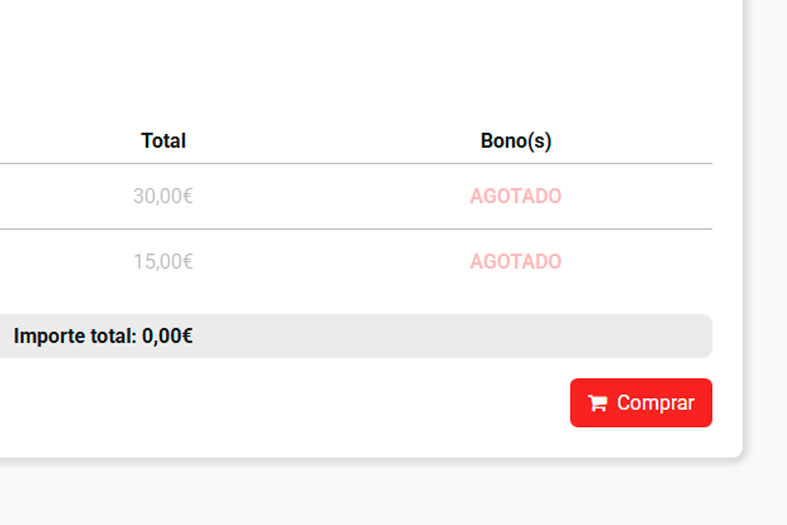Screen dimensions: 787x525
Task: Click the shopping cart icon on Comprar
Action: pos(597,403)
